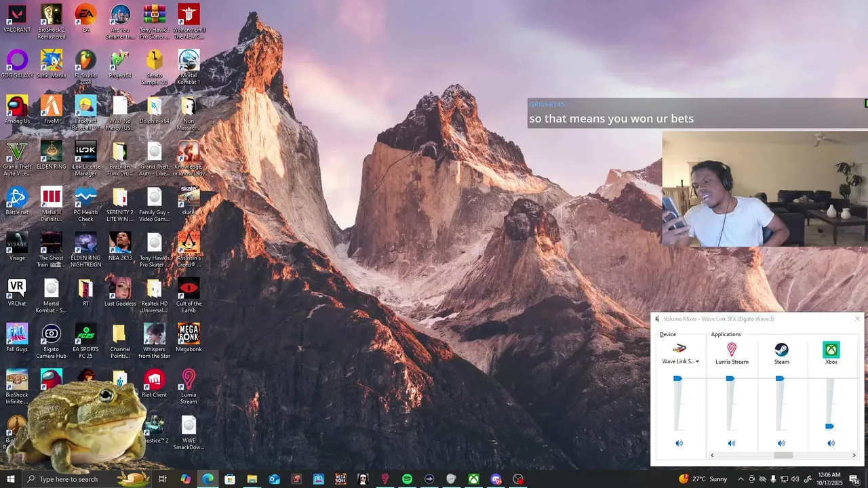Select the VRChat desktop shortcut

pyautogui.click(x=17, y=291)
